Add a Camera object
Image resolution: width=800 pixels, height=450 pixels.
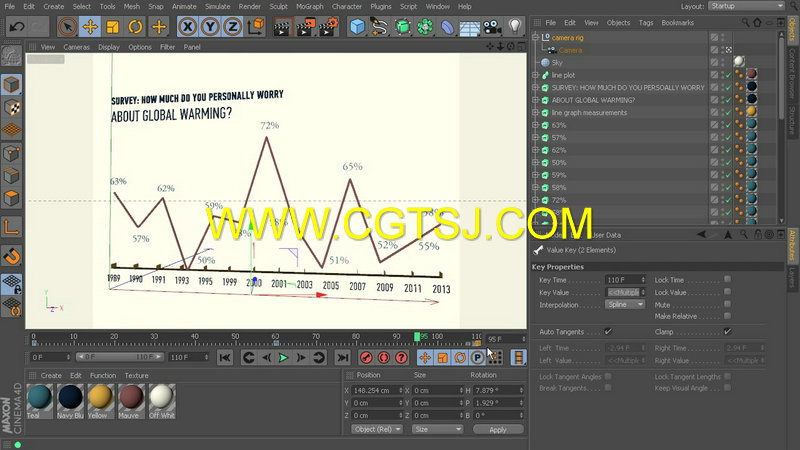pos(492,26)
